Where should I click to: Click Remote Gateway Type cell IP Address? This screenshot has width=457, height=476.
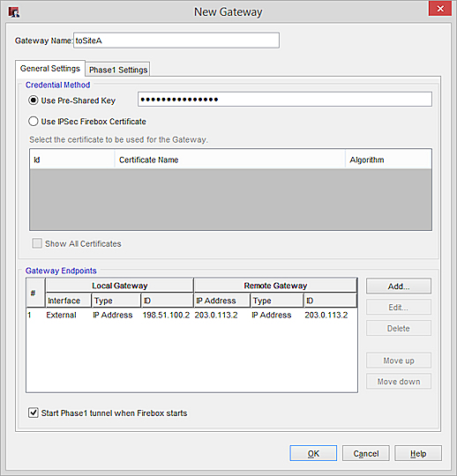[272, 315]
